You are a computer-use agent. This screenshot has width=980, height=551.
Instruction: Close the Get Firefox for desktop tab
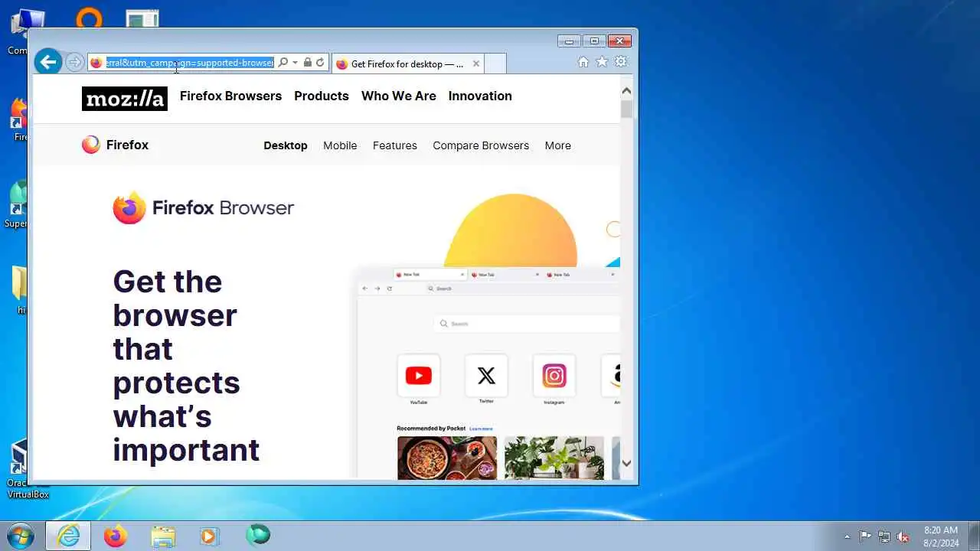click(476, 64)
